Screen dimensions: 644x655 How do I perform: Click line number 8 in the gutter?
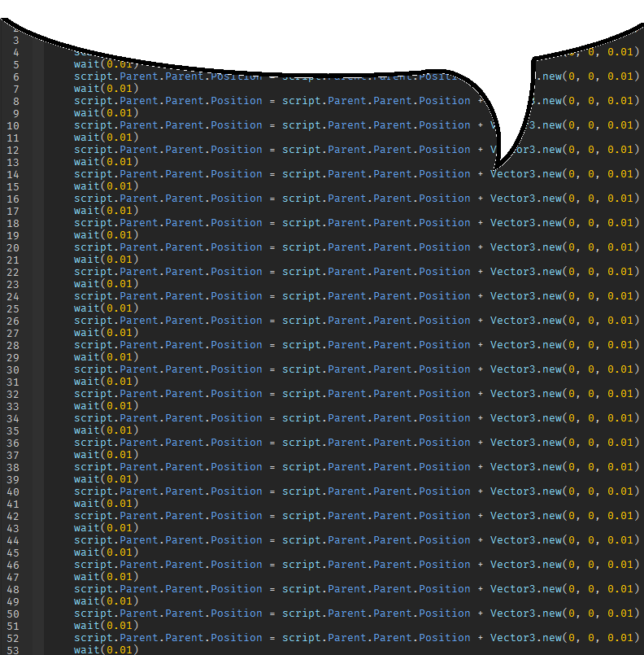pos(15,101)
